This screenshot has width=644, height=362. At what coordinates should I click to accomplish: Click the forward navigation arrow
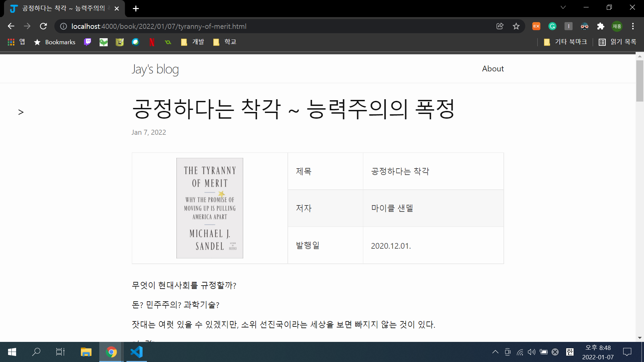pyautogui.click(x=27, y=26)
